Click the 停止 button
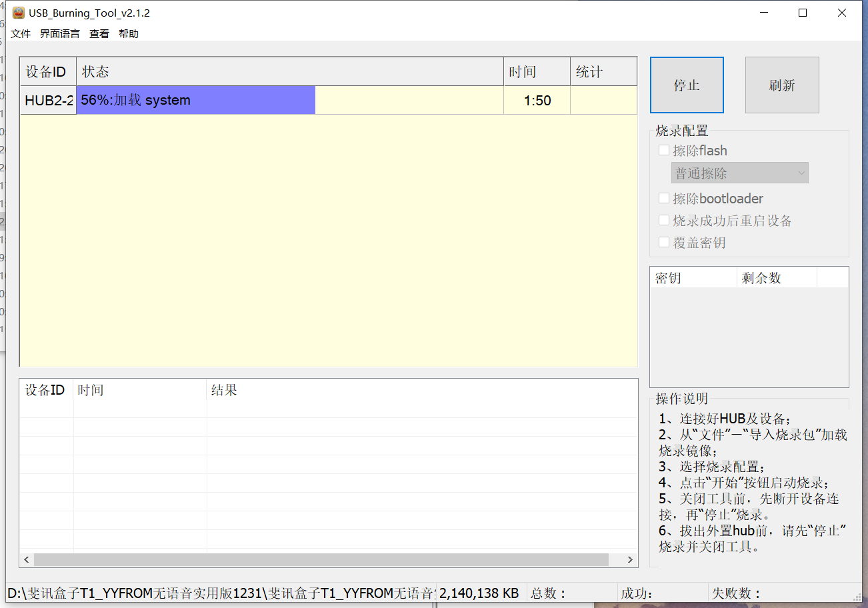 pos(687,85)
